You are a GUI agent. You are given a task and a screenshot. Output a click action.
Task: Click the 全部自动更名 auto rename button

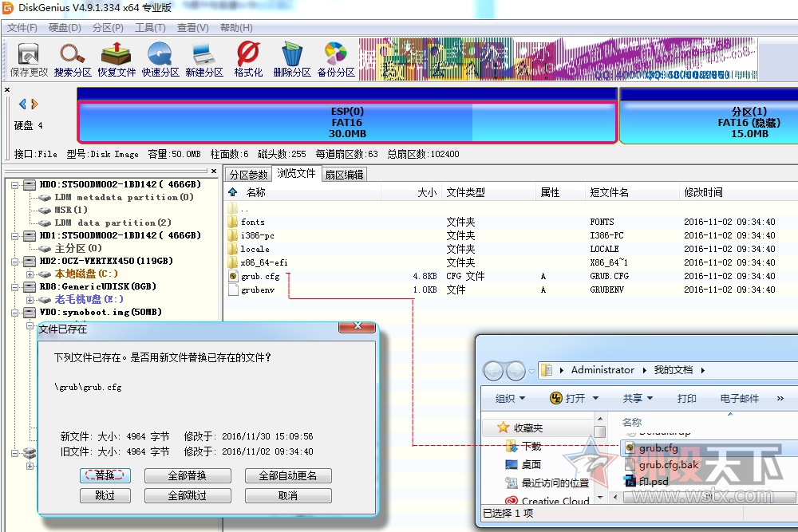point(288,475)
